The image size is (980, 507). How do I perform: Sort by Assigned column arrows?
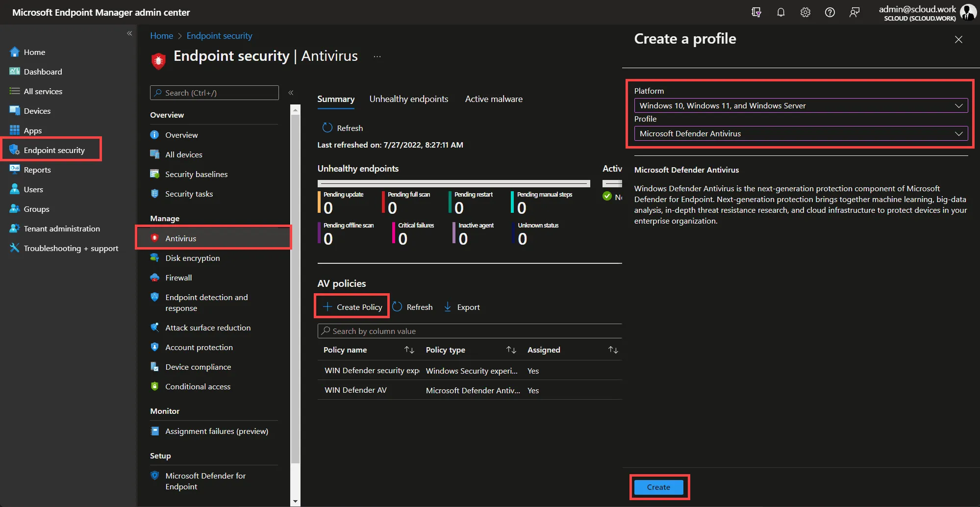tap(613, 350)
